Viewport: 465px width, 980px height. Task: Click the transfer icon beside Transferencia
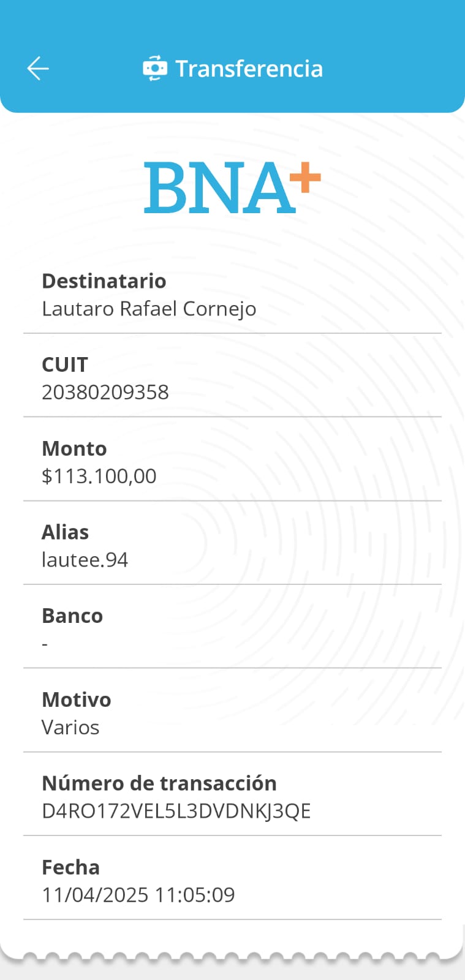pyautogui.click(x=154, y=69)
